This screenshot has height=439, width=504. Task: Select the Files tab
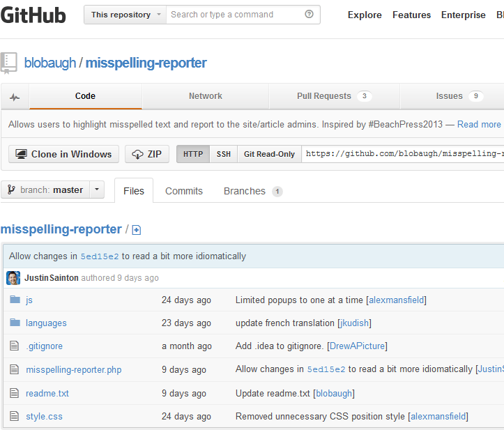point(134,191)
